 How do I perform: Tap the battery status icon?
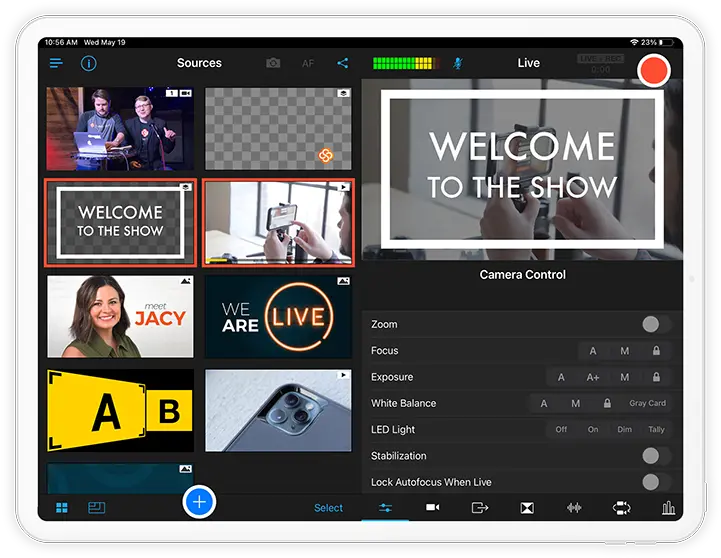click(x=666, y=42)
